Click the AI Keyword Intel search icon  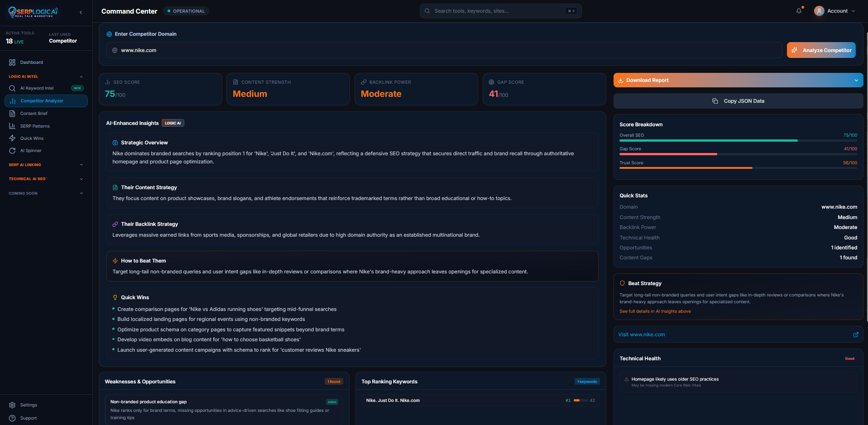pos(12,88)
